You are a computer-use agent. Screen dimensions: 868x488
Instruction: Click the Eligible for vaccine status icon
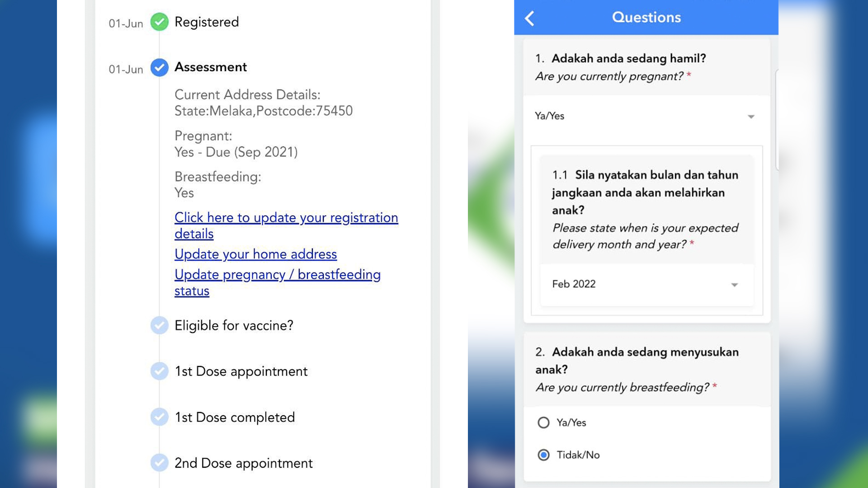[x=159, y=325]
